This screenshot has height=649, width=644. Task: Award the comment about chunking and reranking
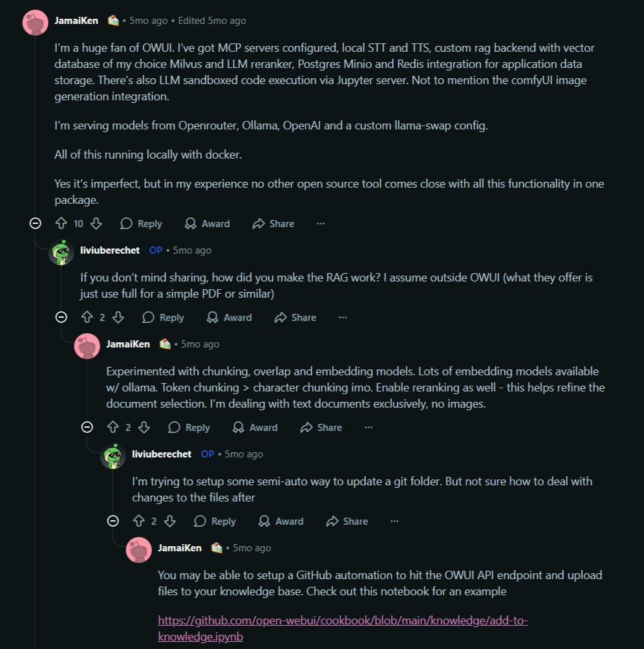coord(255,427)
